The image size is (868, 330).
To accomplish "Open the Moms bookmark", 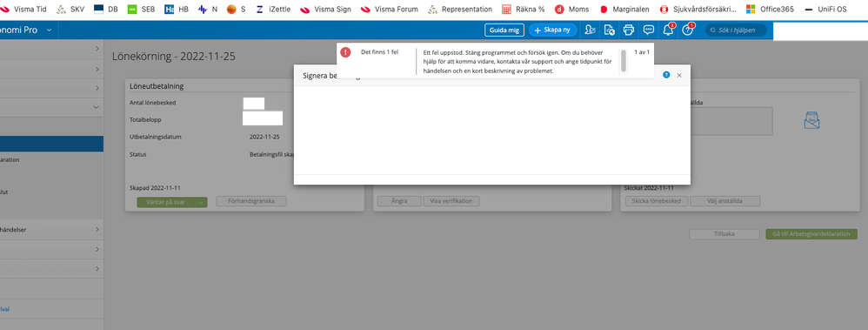I will coord(571,9).
